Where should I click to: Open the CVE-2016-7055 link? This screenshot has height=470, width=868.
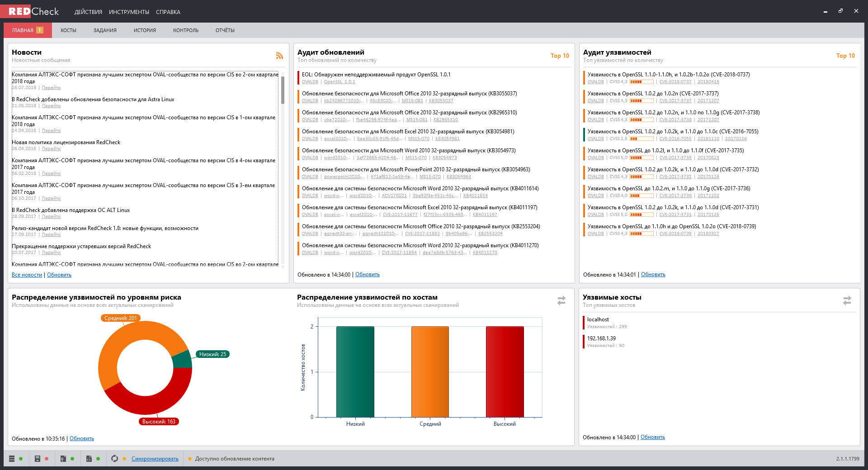click(675, 139)
